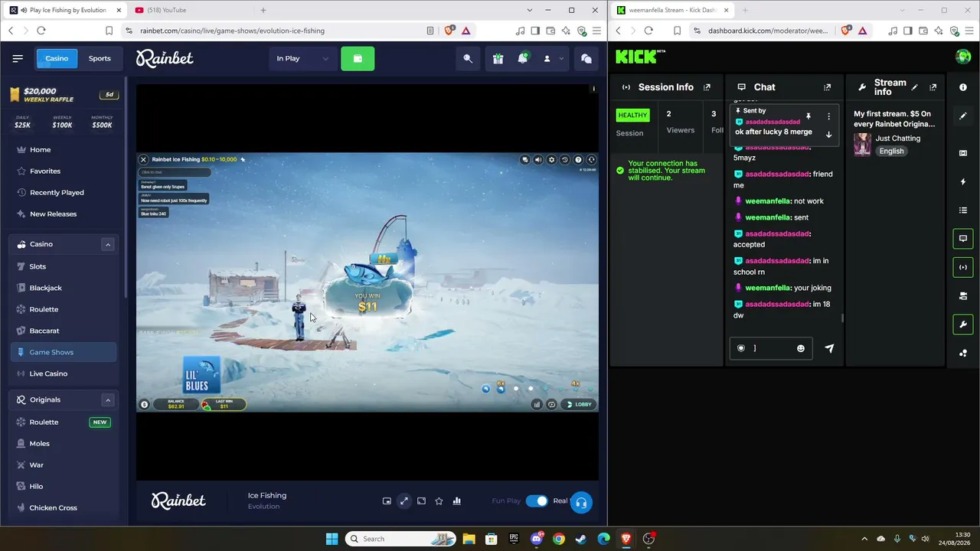The height and width of the screenshot is (551, 980).
Task: Open the Ice Fishing game settings gear
Action: click(551, 160)
